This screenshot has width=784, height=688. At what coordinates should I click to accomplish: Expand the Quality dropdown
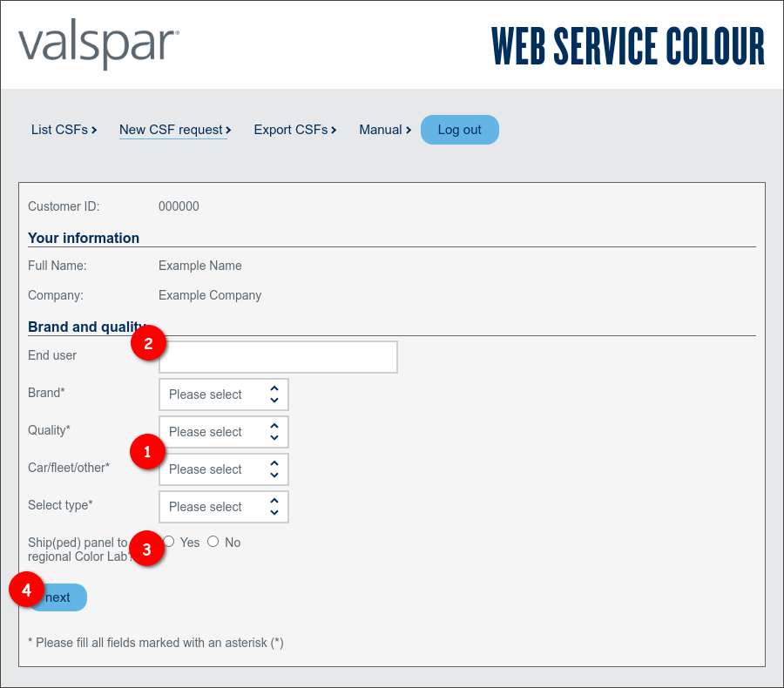tap(224, 432)
